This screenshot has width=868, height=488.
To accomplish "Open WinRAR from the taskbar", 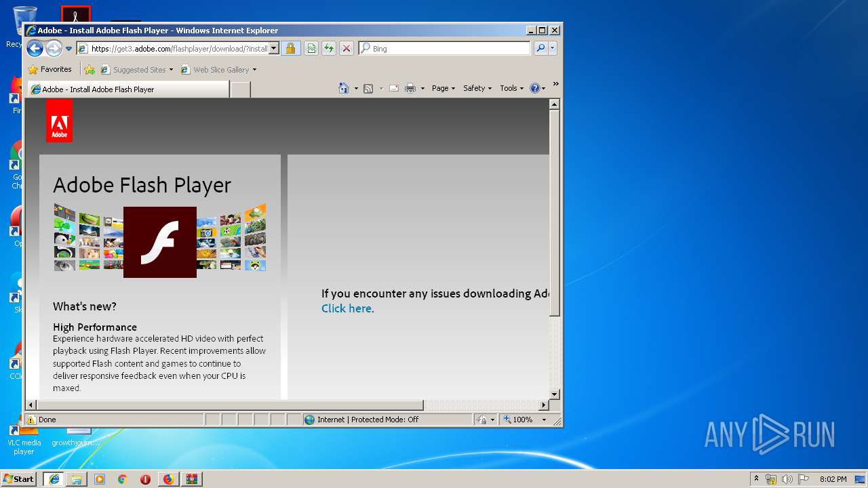I will [x=191, y=479].
